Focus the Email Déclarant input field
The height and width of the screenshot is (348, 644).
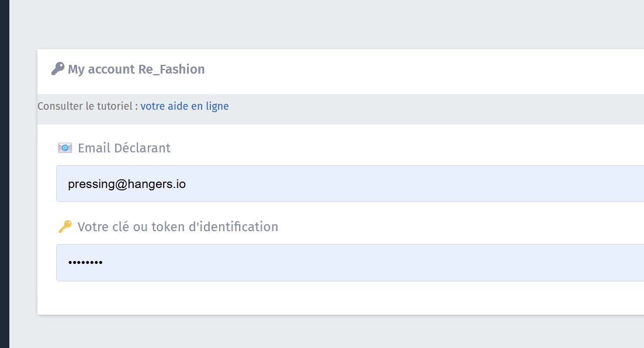(x=351, y=184)
